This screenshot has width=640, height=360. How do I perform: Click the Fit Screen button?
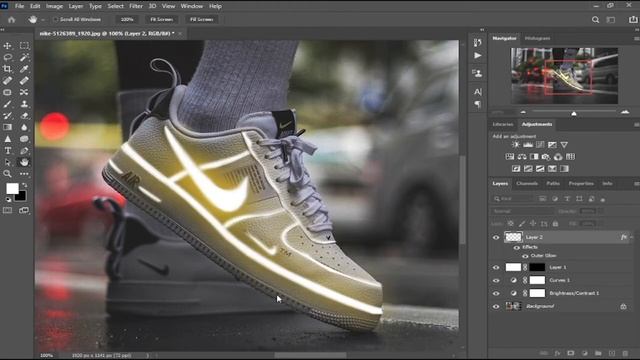[x=161, y=20]
